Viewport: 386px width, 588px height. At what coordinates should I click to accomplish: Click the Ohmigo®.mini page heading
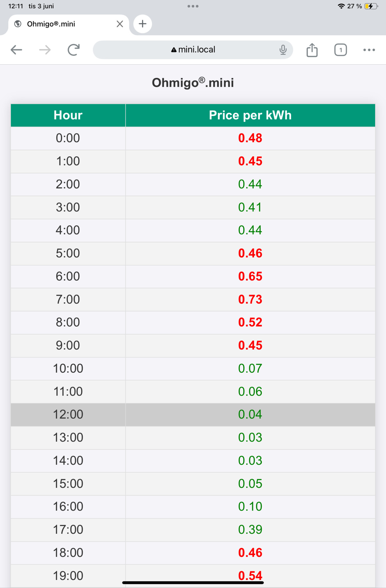(x=193, y=83)
